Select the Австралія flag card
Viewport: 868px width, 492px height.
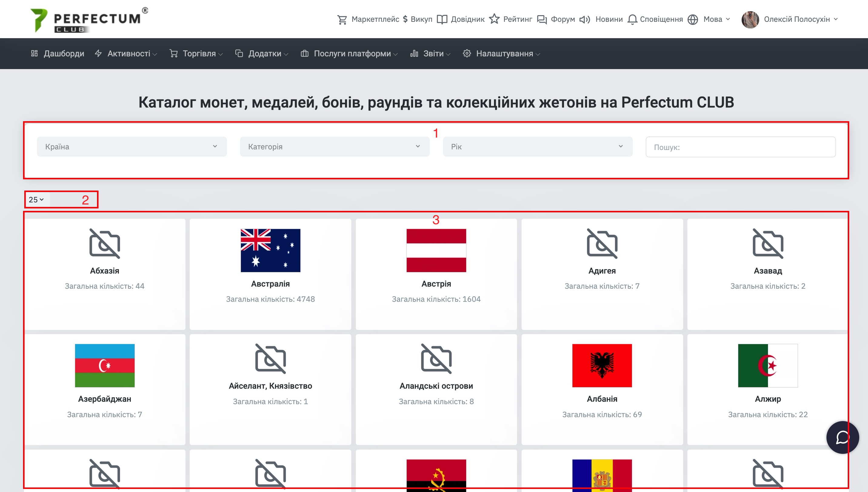pos(270,274)
